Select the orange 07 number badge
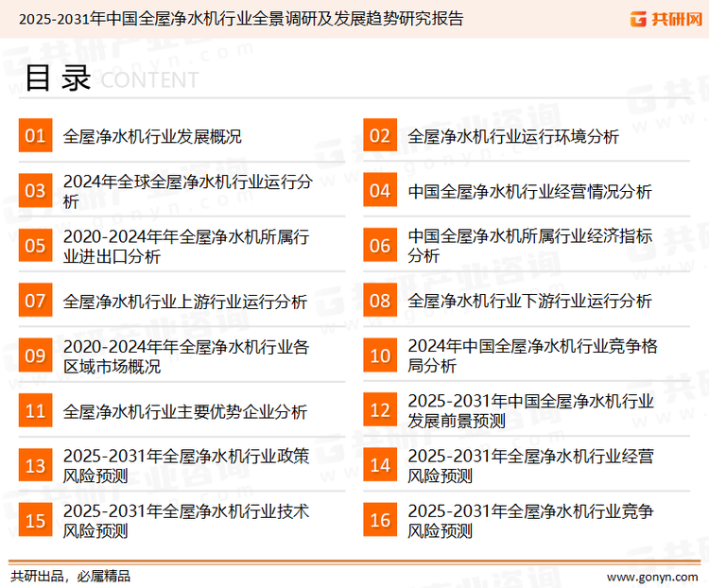 tap(35, 302)
